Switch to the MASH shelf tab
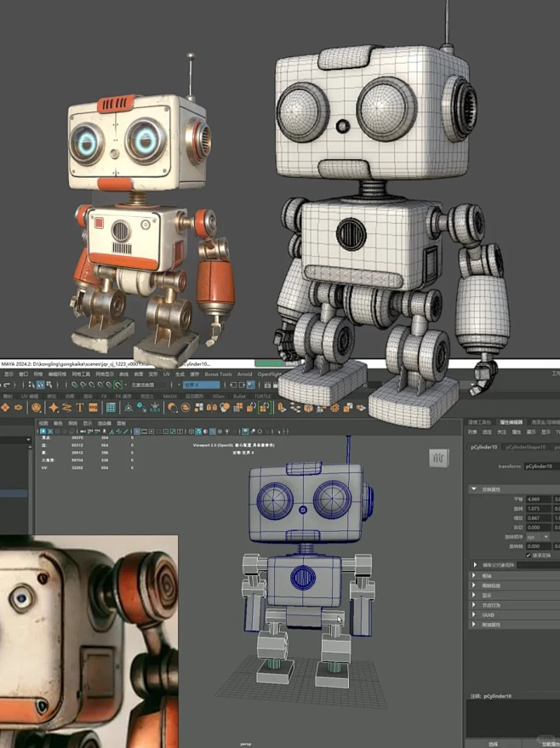 169,396
